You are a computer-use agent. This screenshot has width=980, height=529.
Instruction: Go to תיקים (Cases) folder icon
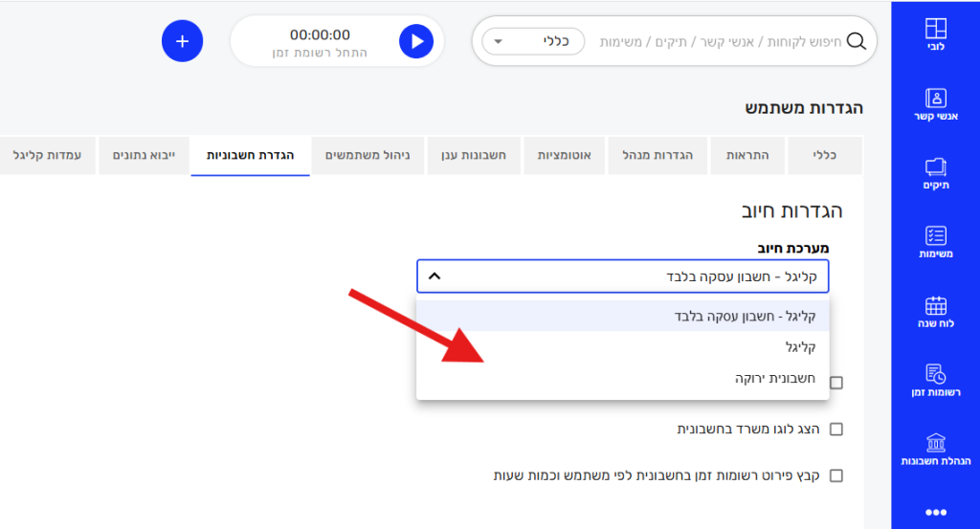935,172
